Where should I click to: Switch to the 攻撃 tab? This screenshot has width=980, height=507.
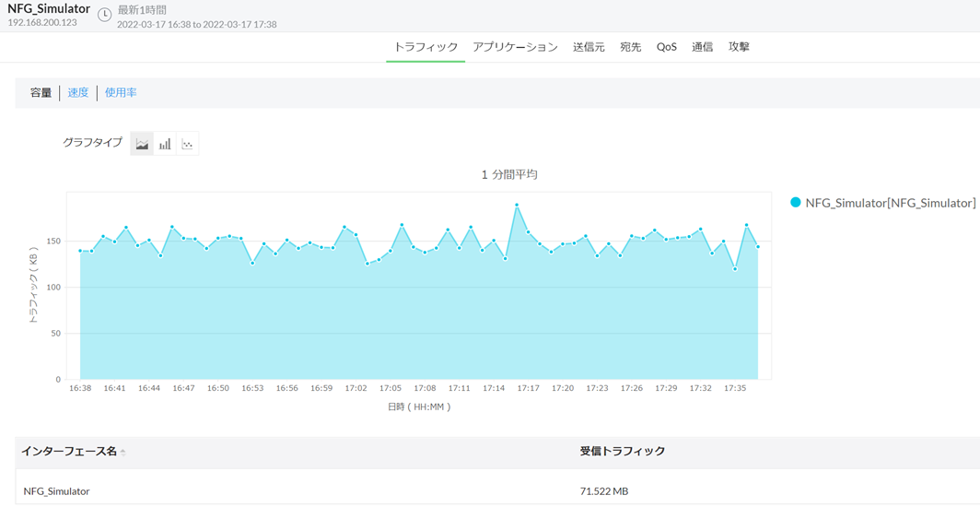[x=739, y=47]
